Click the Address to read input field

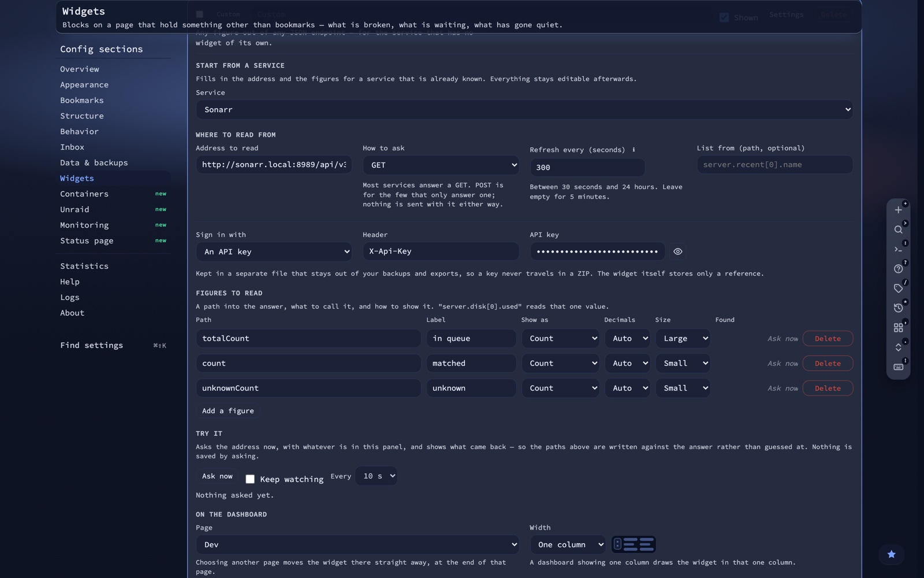(274, 165)
